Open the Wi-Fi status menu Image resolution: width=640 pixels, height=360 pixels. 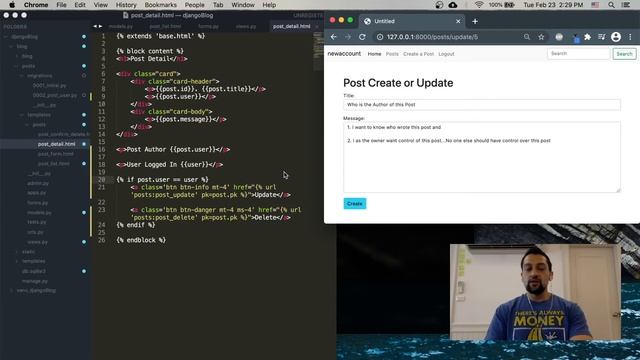click(x=479, y=5)
